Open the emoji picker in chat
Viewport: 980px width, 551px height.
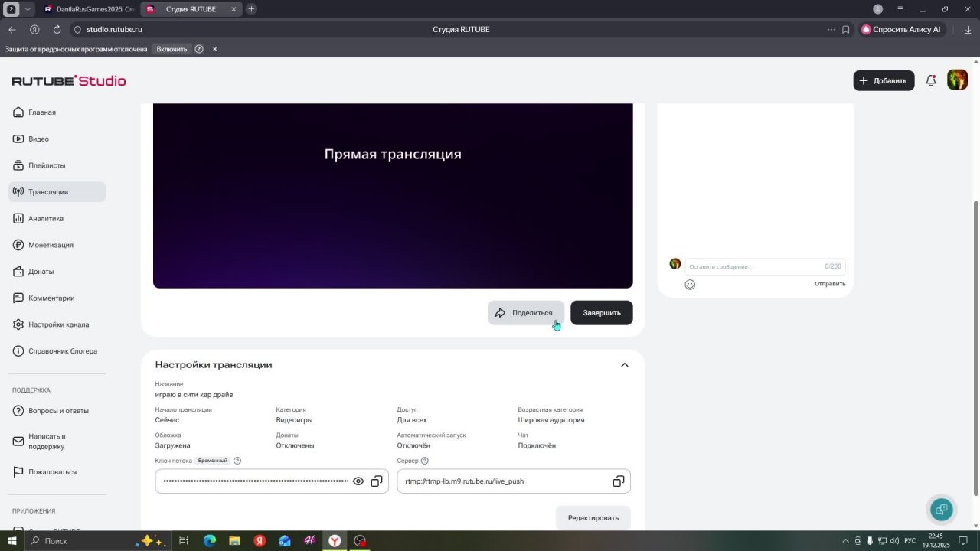690,285
